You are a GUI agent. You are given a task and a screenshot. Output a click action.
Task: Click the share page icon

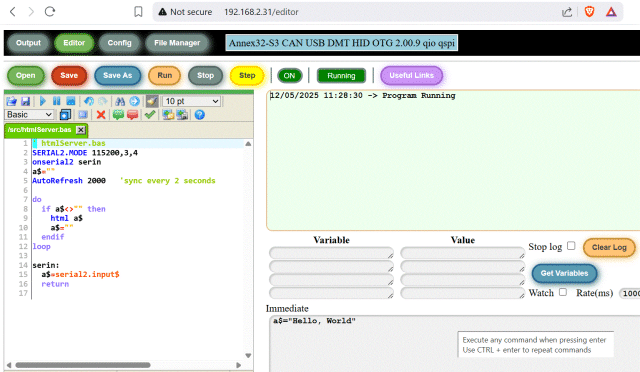click(x=567, y=12)
